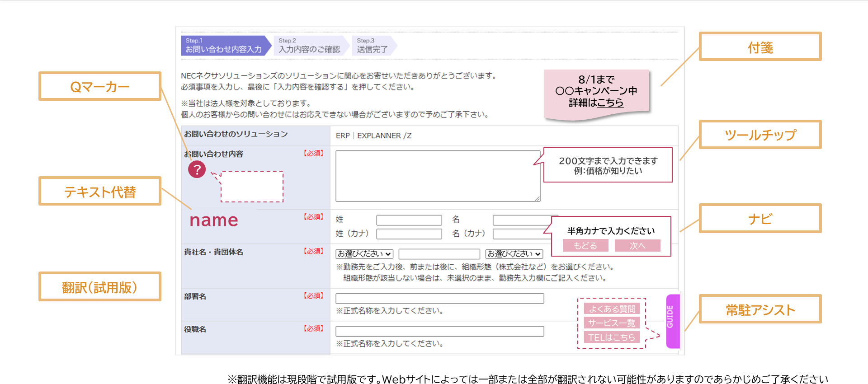Click the 部署名 input field
The width and height of the screenshot is (868, 384).
(x=440, y=299)
